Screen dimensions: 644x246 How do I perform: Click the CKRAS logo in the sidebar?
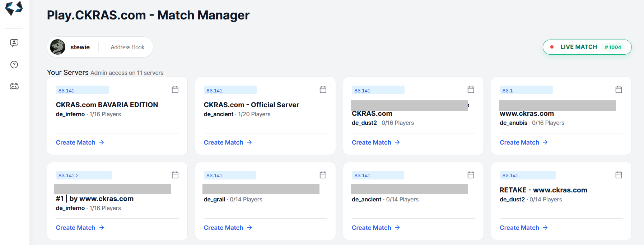[x=14, y=8]
